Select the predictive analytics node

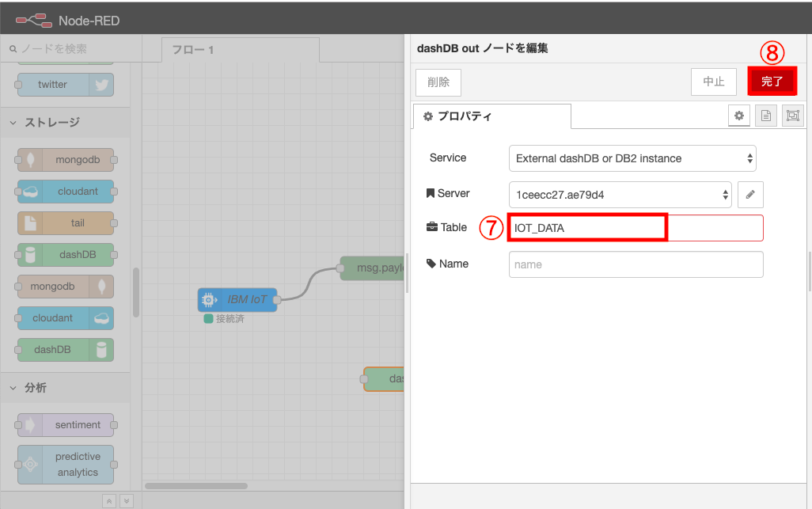coord(65,465)
